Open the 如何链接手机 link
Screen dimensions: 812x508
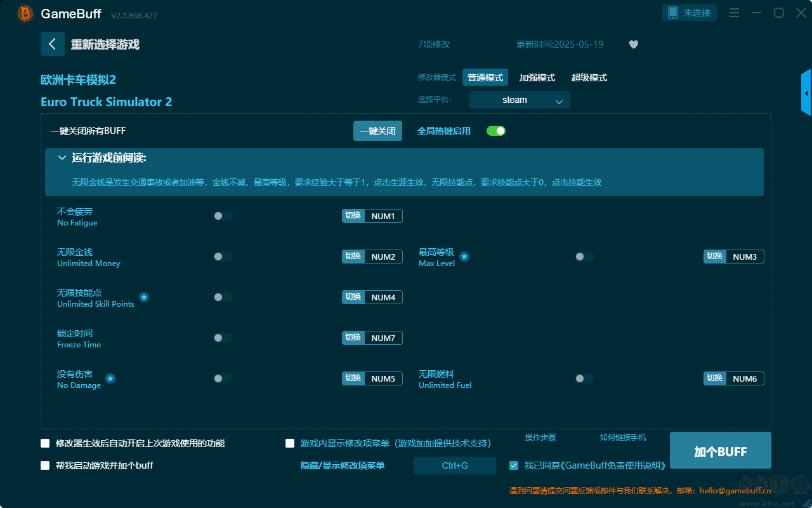(x=623, y=438)
